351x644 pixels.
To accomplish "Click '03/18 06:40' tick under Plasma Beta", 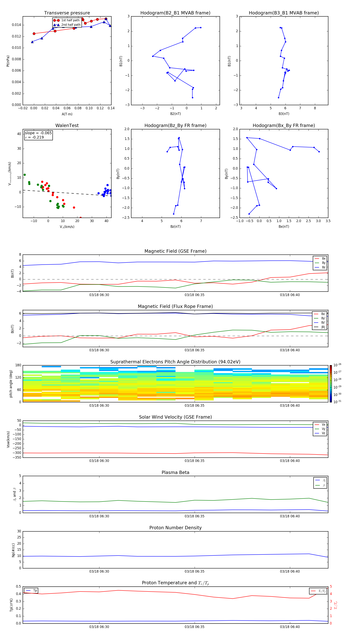I will point(290,516).
